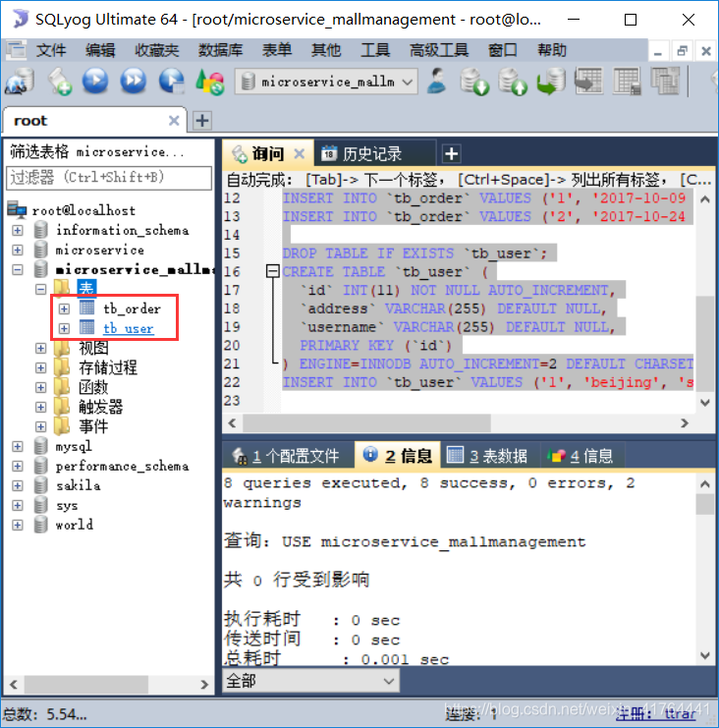The image size is (719, 728).
Task: Open the 其他 menu
Action: tap(326, 50)
